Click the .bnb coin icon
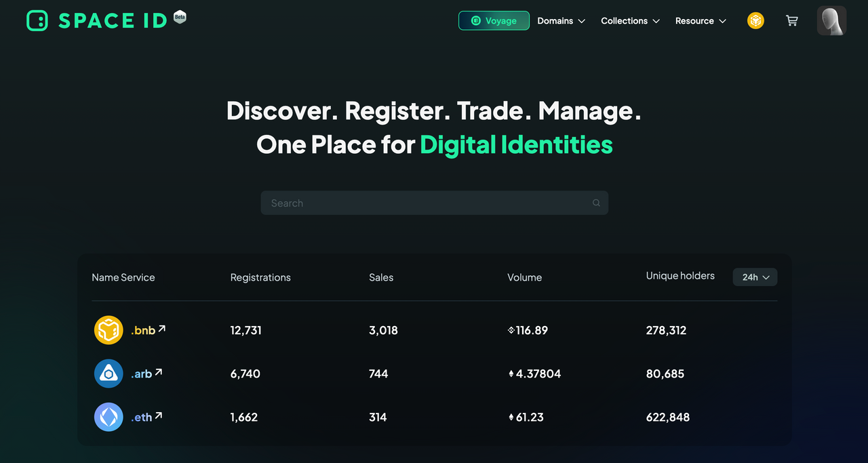The height and width of the screenshot is (463, 868). pyautogui.click(x=108, y=330)
